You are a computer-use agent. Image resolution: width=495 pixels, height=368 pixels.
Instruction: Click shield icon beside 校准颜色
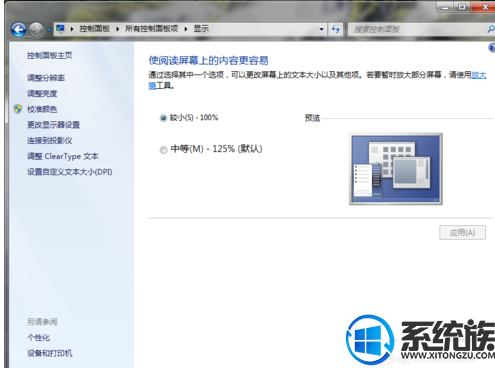pos(18,109)
